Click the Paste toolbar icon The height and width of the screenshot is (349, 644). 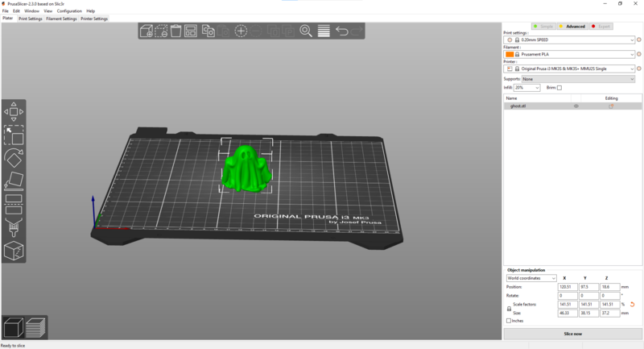(223, 31)
